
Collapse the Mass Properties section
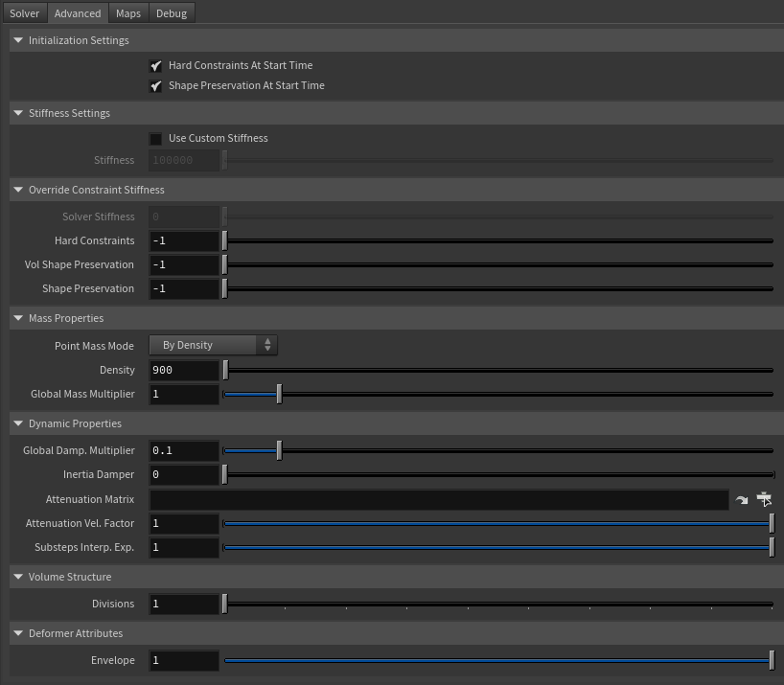pyautogui.click(x=17, y=317)
